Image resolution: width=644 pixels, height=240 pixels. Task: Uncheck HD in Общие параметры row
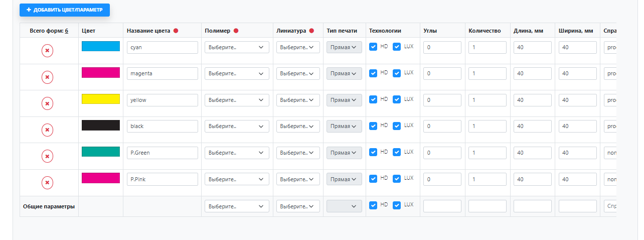coord(373,205)
